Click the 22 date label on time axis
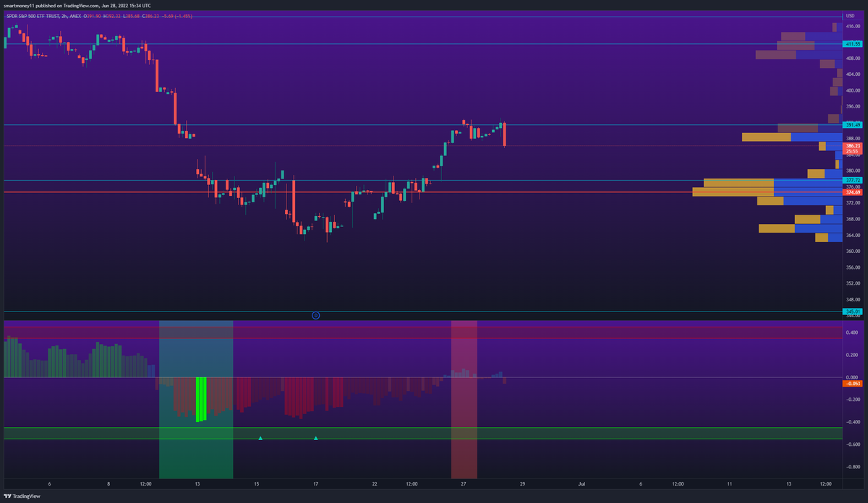868x503 pixels. (375, 484)
